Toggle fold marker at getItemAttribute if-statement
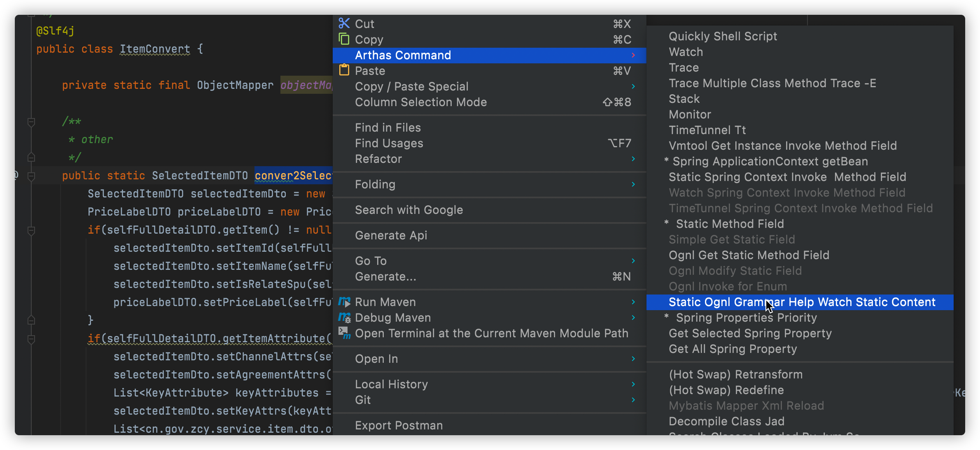 tap(31, 339)
